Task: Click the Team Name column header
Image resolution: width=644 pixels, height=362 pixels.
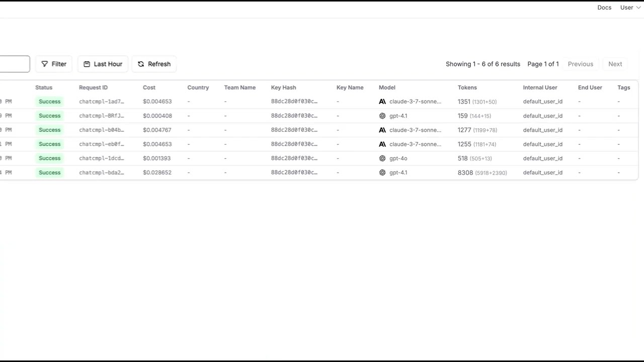Action: click(239, 87)
